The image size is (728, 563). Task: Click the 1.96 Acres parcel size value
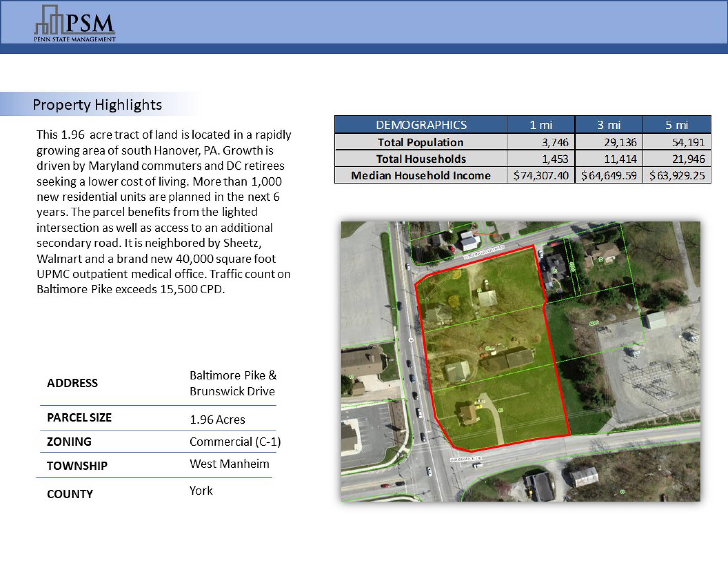coord(217,420)
